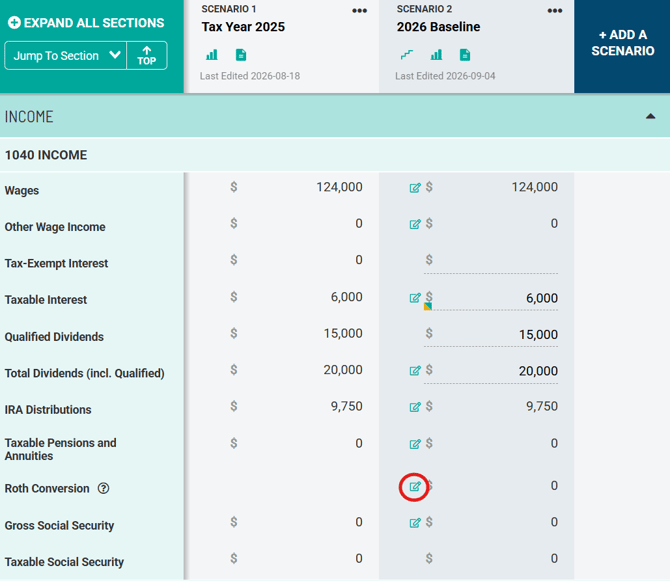Click Taxable Interest orange-teal flag marker
This screenshot has width=670, height=581.
point(428,306)
